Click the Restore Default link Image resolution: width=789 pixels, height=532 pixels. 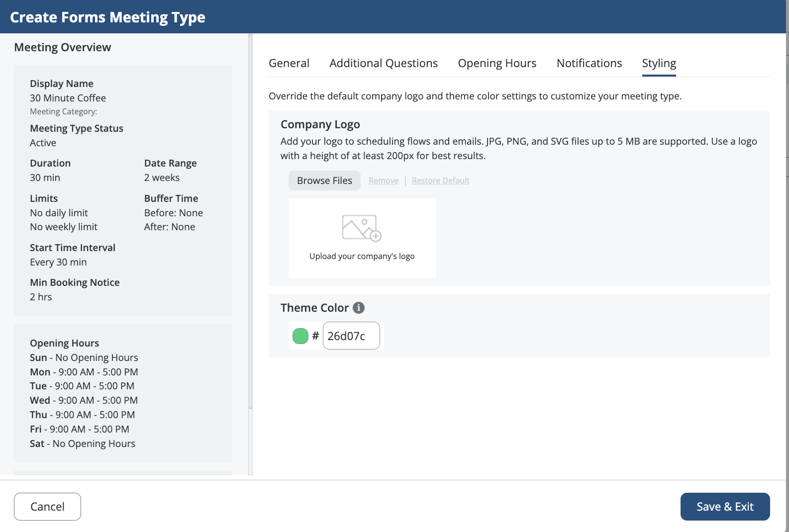tap(440, 180)
